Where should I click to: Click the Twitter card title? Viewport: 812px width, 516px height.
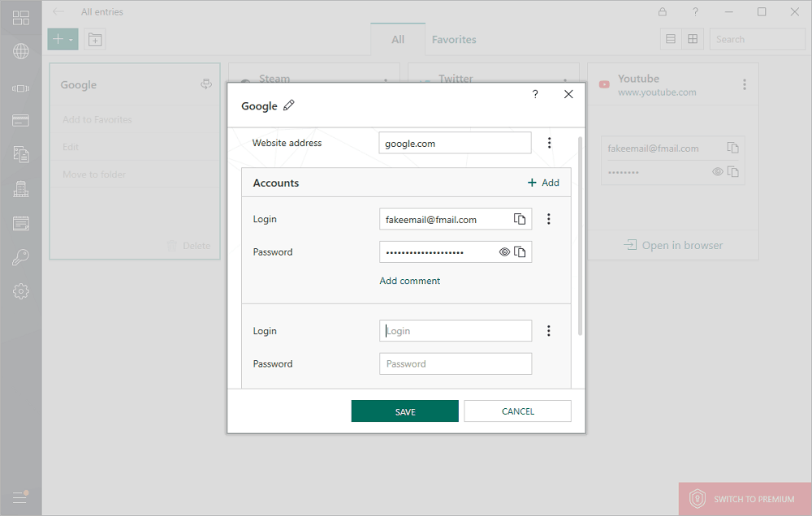click(456, 79)
